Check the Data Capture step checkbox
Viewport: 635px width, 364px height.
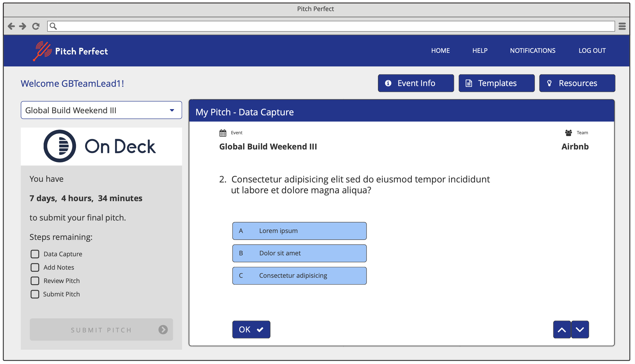click(35, 254)
